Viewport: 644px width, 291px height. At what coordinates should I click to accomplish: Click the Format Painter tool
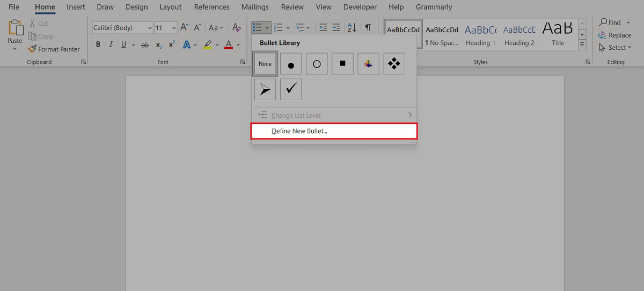pos(54,49)
